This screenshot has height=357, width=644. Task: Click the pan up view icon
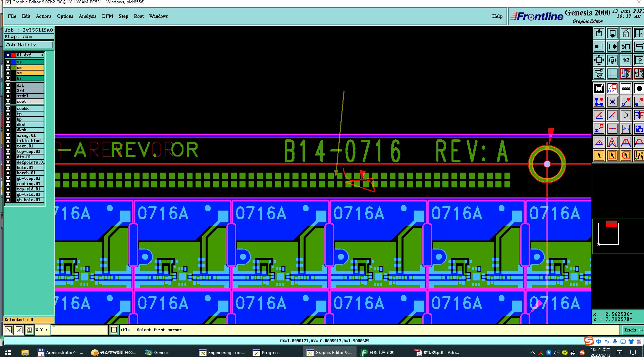tap(599, 34)
